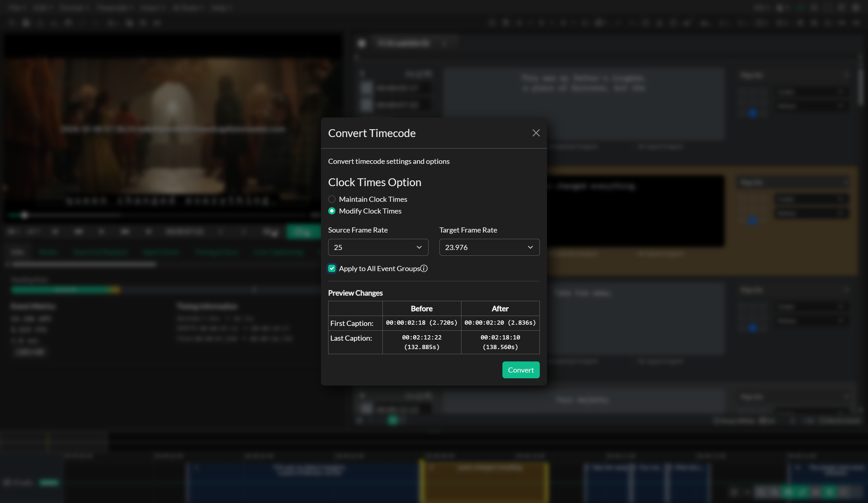Open the Target Frame Rate dropdown
This screenshot has height=503, width=868.
[x=489, y=247]
